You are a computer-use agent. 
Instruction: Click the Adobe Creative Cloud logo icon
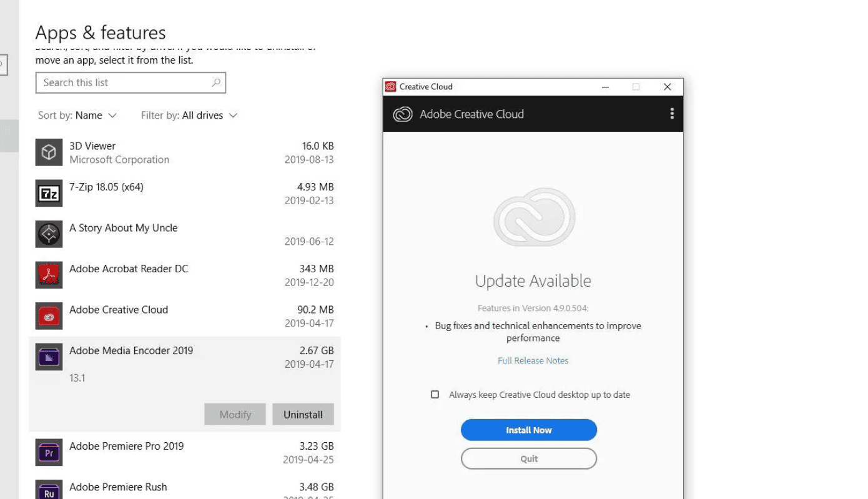pos(402,114)
